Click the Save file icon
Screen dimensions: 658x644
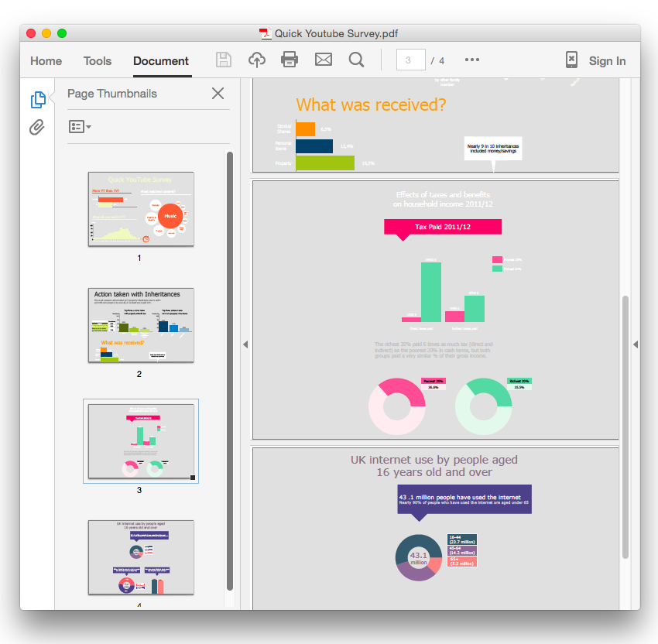(223, 60)
